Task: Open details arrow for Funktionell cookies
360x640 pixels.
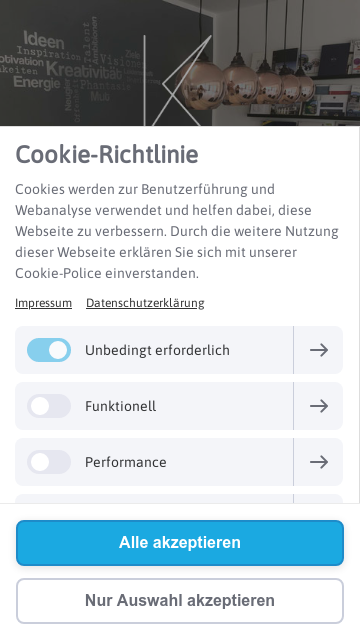Action: 318,406
